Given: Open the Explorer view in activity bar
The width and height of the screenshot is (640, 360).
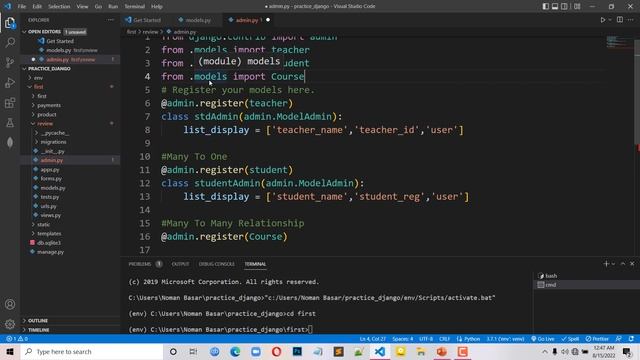Looking at the screenshot, I should point(10,23).
